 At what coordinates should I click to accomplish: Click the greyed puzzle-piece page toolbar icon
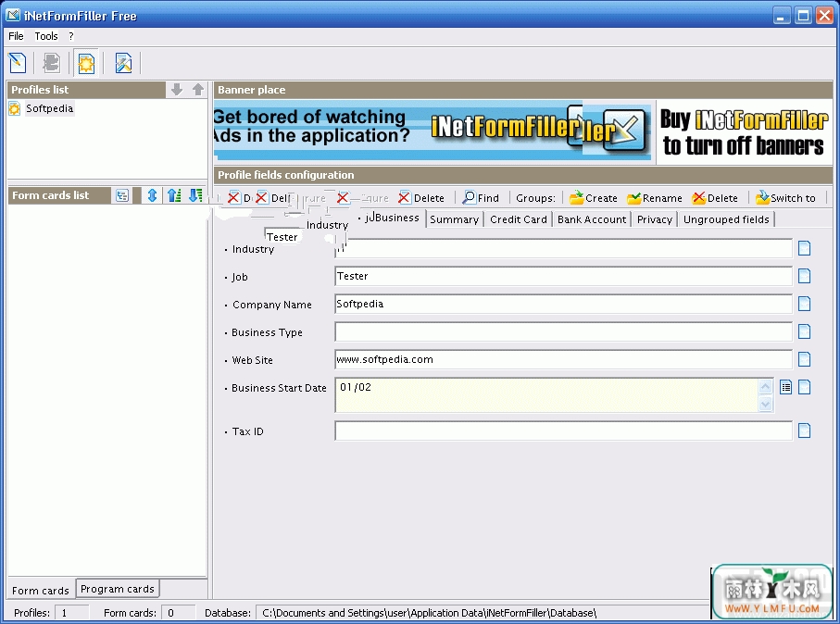click(x=52, y=63)
